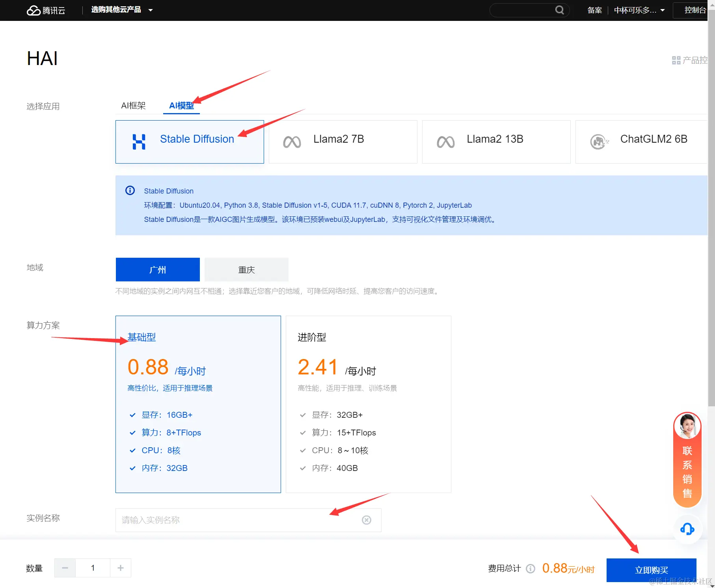Open the account name dropdown

(x=639, y=10)
